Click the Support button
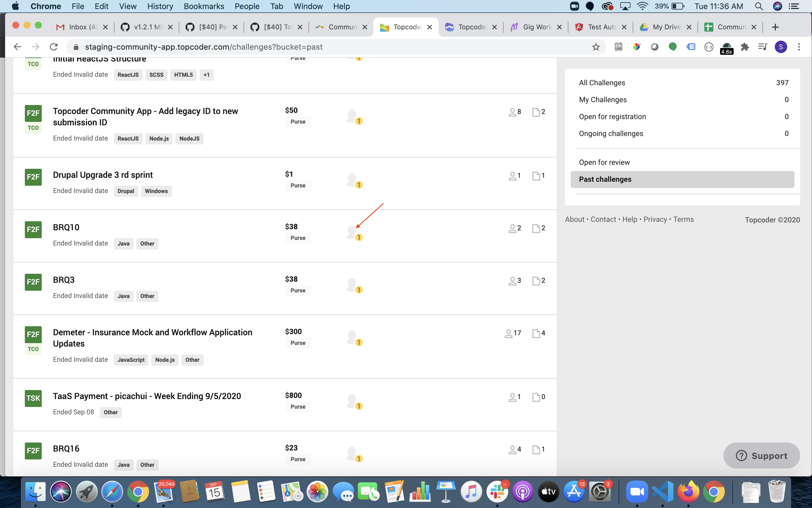Image resolution: width=812 pixels, height=508 pixels. (x=761, y=456)
